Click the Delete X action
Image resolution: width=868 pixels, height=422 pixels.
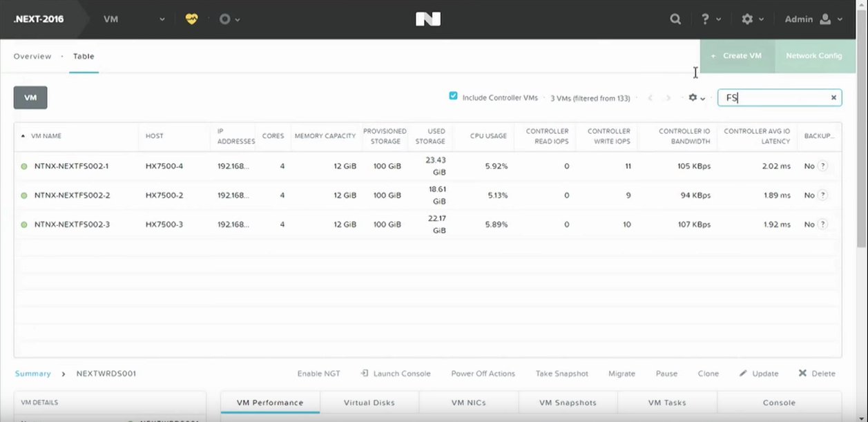(817, 374)
